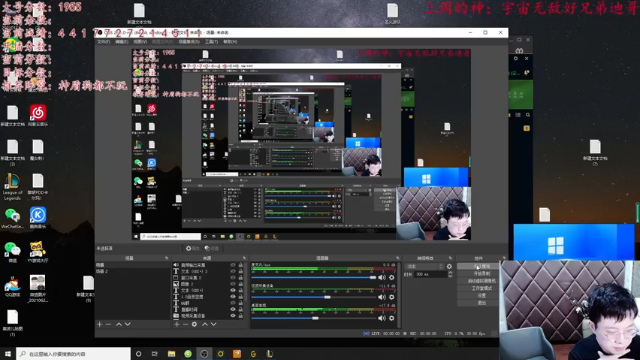This screenshot has height=360, width=640.
Task: Pop out the 转场特效 dock panel
Action: pyautogui.click(x=450, y=258)
